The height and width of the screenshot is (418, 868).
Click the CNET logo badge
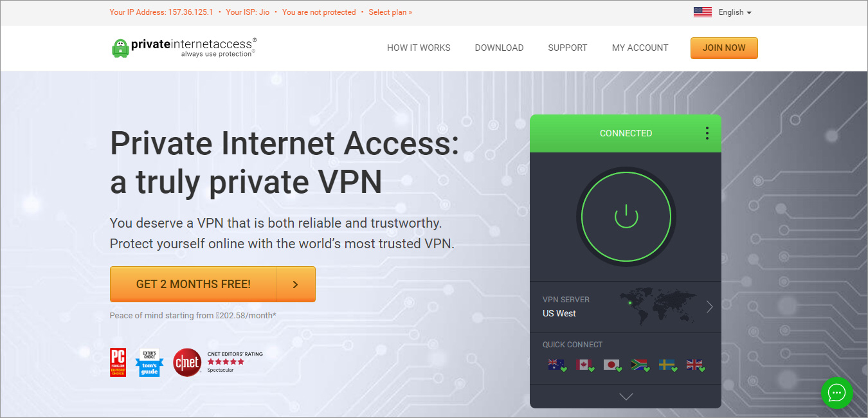click(x=187, y=362)
